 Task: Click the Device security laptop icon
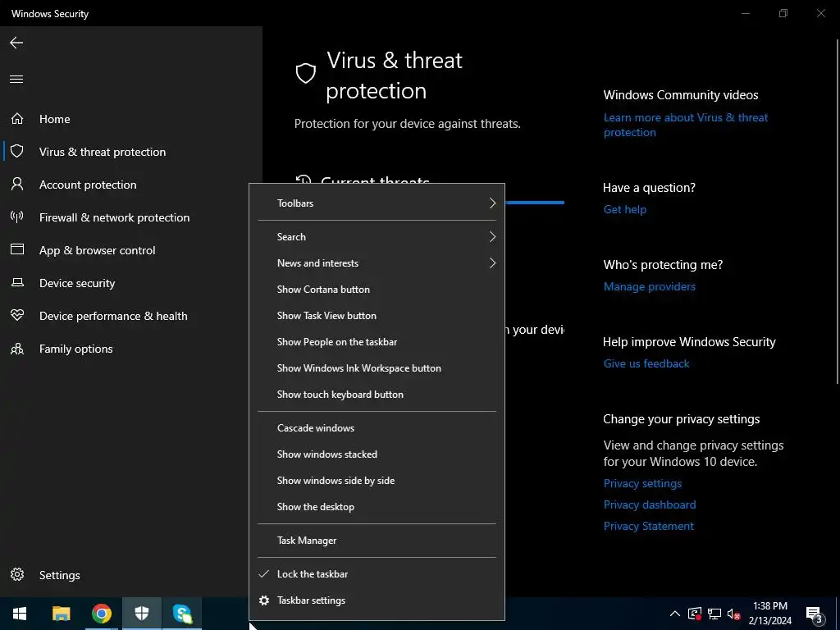[x=17, y=282]
